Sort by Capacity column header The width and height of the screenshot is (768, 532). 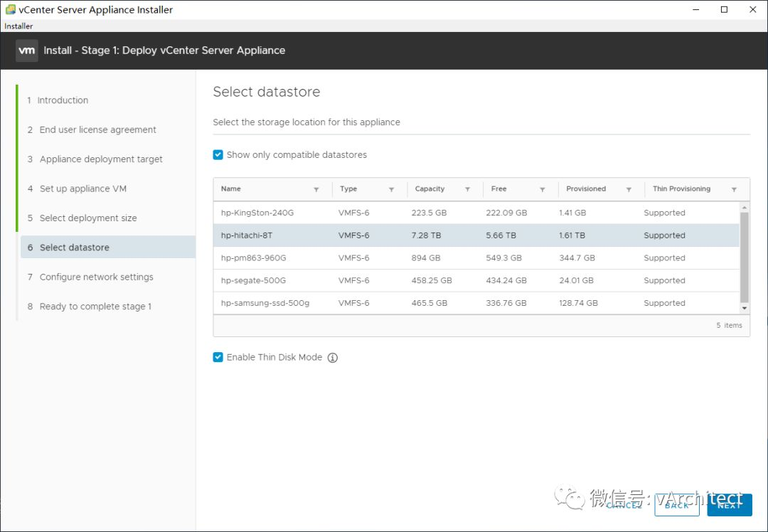[x=430, y=188]
